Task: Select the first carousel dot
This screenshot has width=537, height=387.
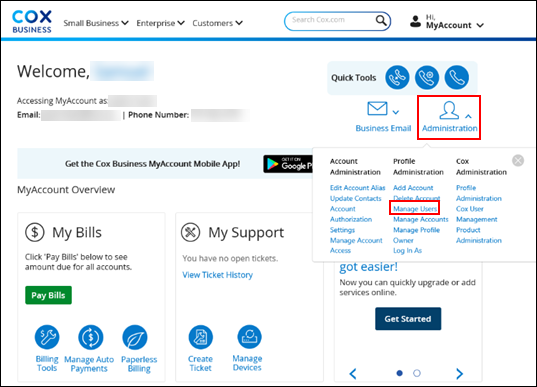Action: tap(399, 373)
